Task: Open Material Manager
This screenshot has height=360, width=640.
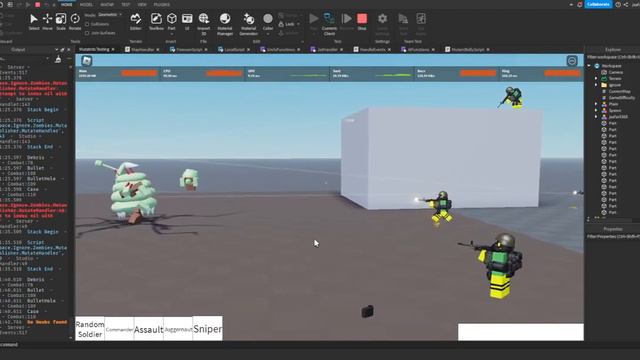Action: 225,24
